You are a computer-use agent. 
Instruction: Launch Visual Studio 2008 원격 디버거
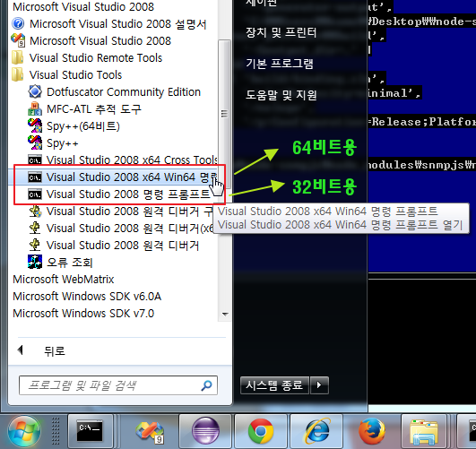114,246
